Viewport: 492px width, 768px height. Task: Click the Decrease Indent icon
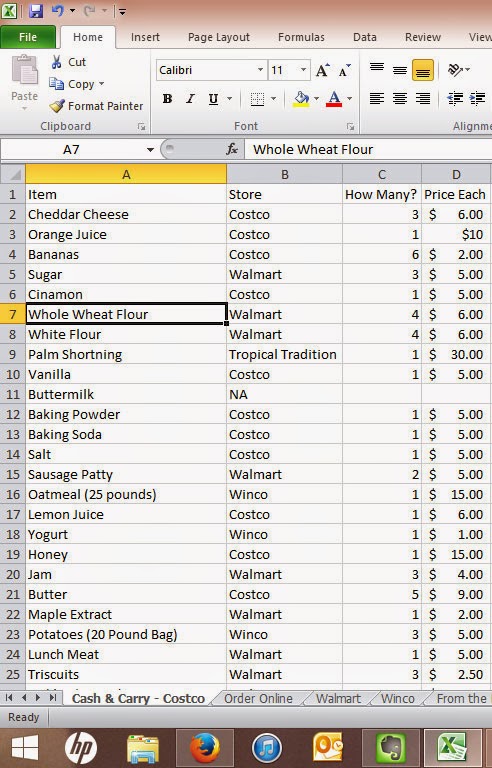click(x=455, y=98)
